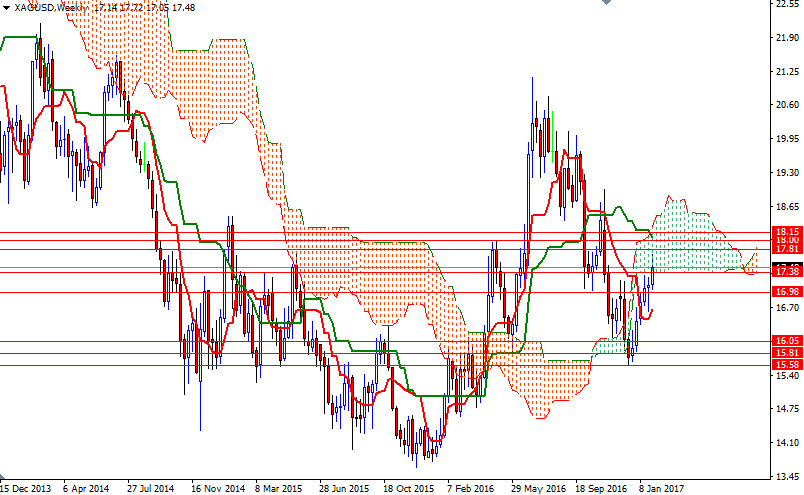Click the gray chart shift triangle marker at top
Viewport: 804px width, 495px height.
tap(607, 2)
